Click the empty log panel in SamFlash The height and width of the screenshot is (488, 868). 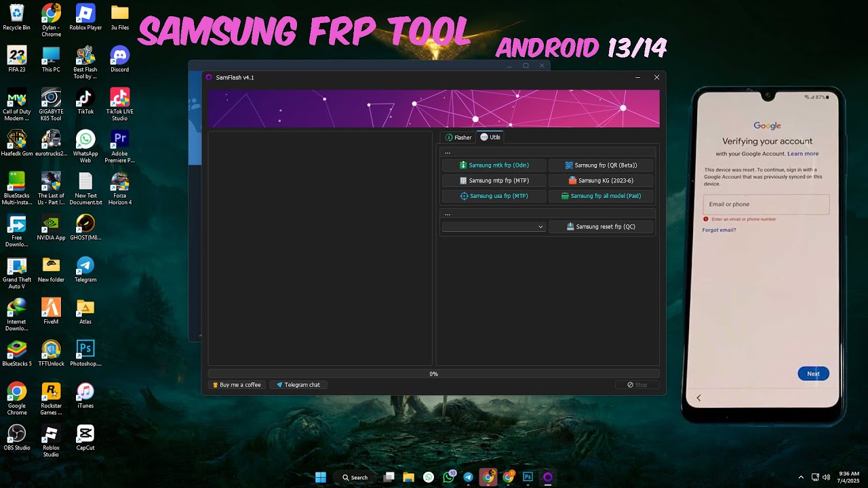(x=320, y=249)
